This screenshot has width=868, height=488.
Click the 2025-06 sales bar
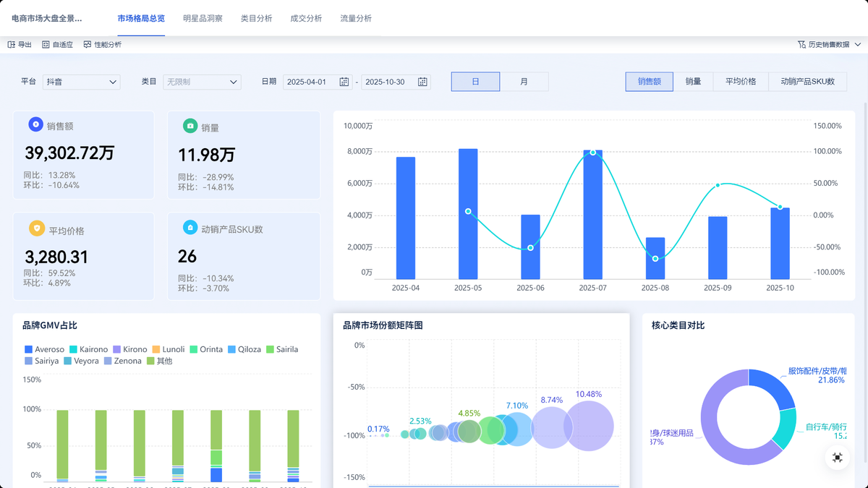(x=530, y=247)
